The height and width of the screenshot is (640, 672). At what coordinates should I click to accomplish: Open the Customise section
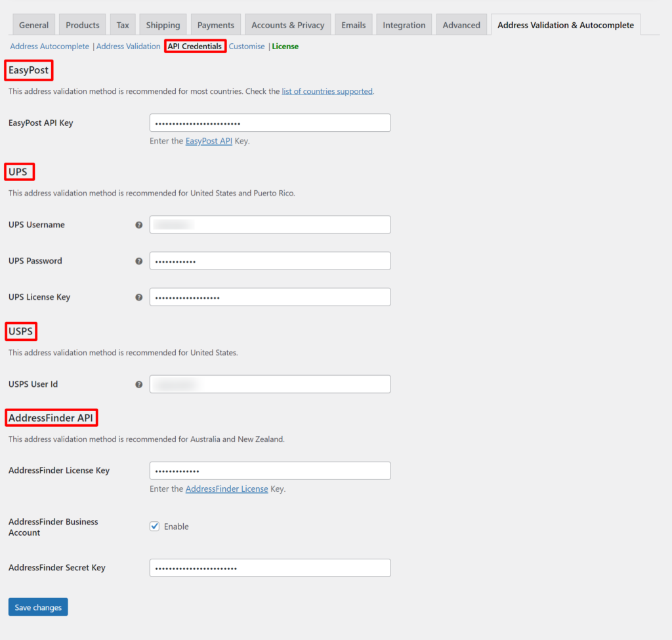click(x=247, y=46)
